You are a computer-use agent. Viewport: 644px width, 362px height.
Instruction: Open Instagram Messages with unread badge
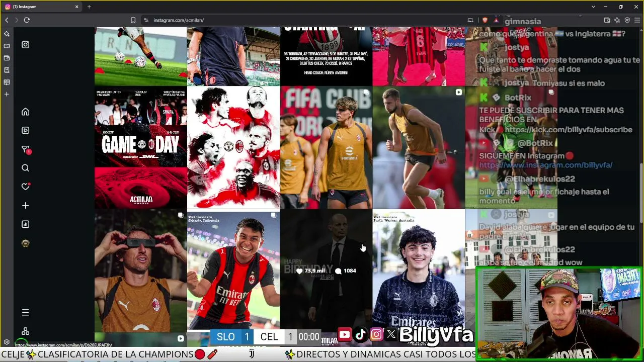25,149
